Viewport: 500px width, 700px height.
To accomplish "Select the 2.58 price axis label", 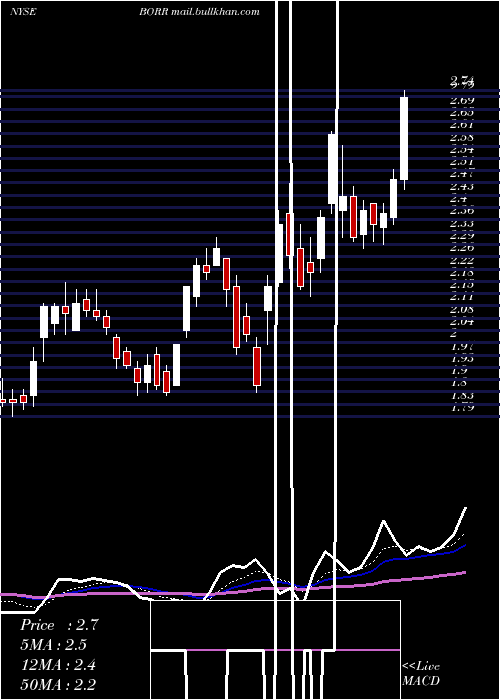I will tap(462, 138).
